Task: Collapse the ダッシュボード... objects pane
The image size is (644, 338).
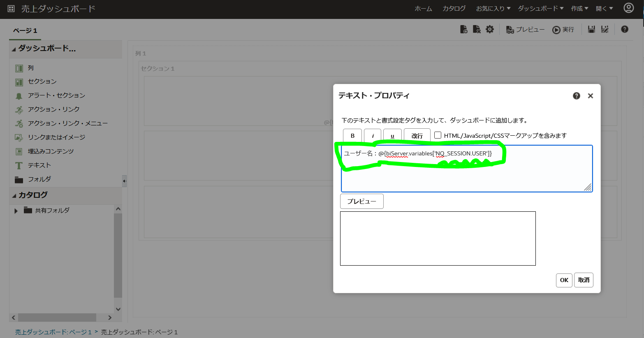Action: [14, 49]
